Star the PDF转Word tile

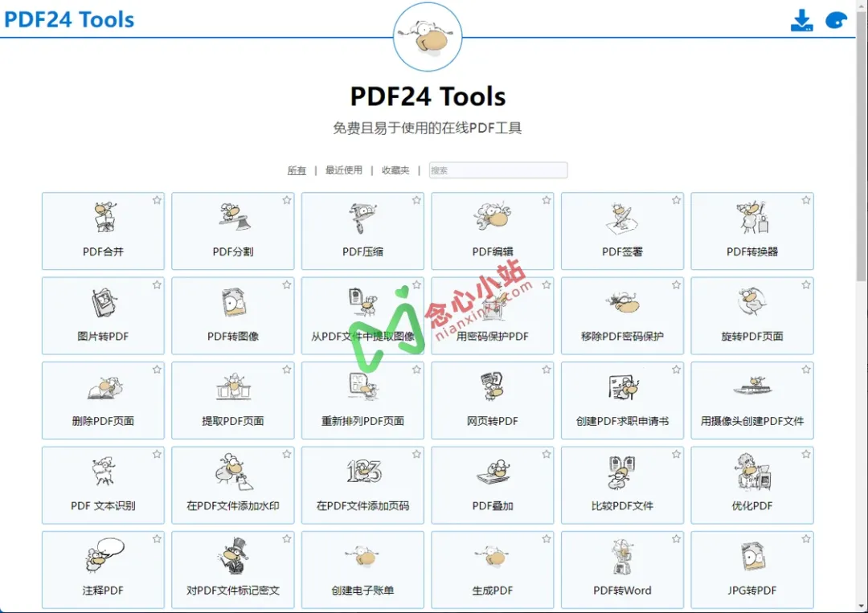[x=677, y=539]
